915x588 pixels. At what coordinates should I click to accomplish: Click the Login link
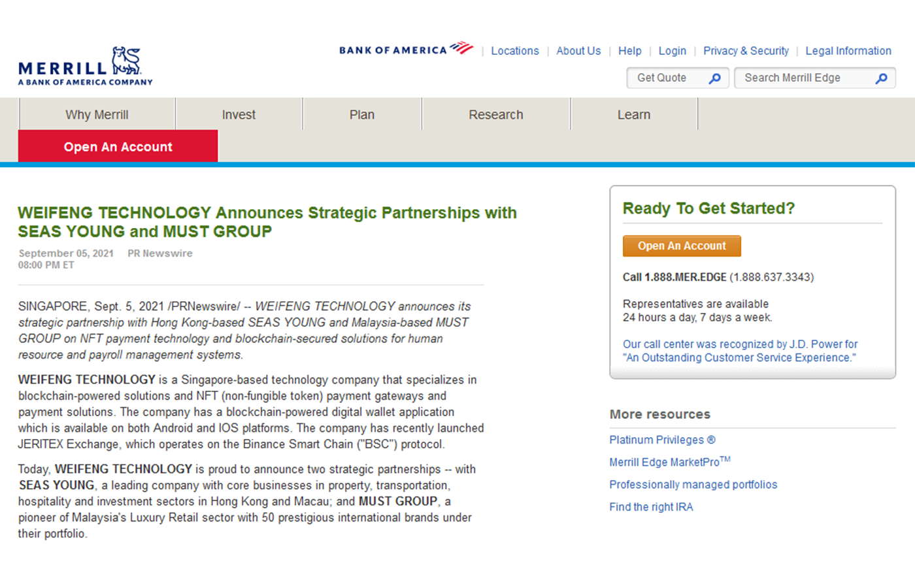[x=673, y=51]
